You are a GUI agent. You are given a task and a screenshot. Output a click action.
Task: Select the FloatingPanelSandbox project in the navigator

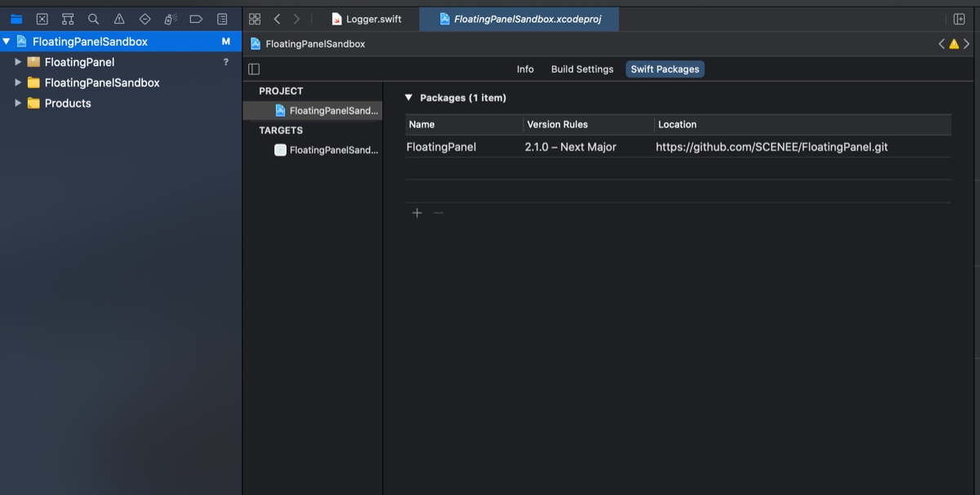tap(121, 42)
